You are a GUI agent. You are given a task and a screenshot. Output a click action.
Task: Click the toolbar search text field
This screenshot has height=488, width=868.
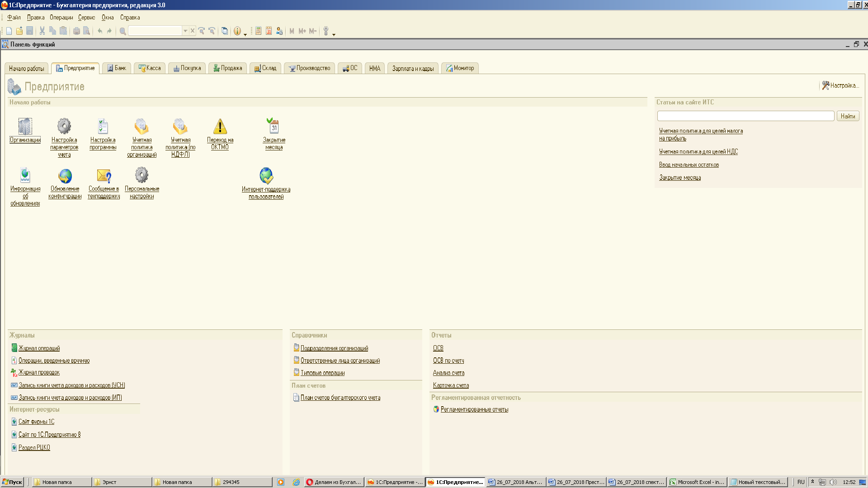point(155,31)
